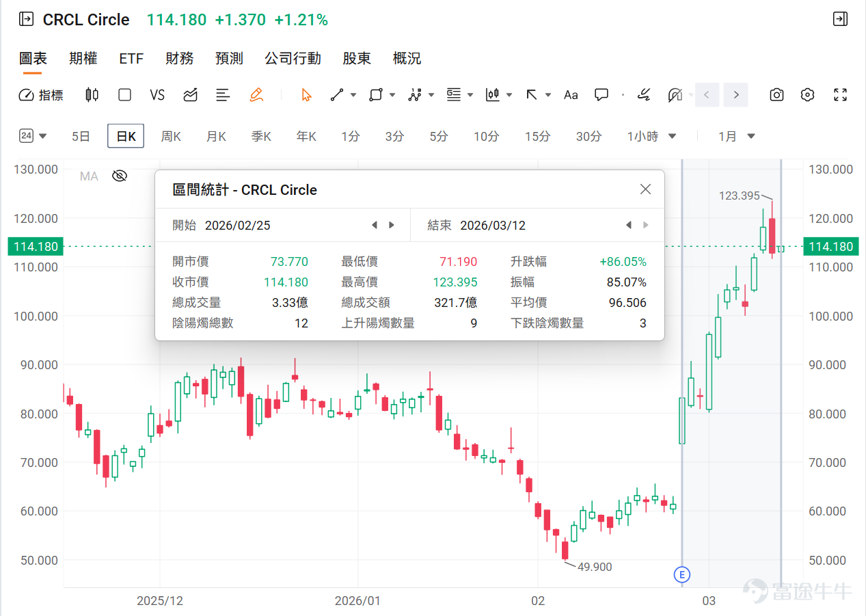866x616 pixels.
Task: Switch to the 圖表 tab
Action: coord(33,59)
